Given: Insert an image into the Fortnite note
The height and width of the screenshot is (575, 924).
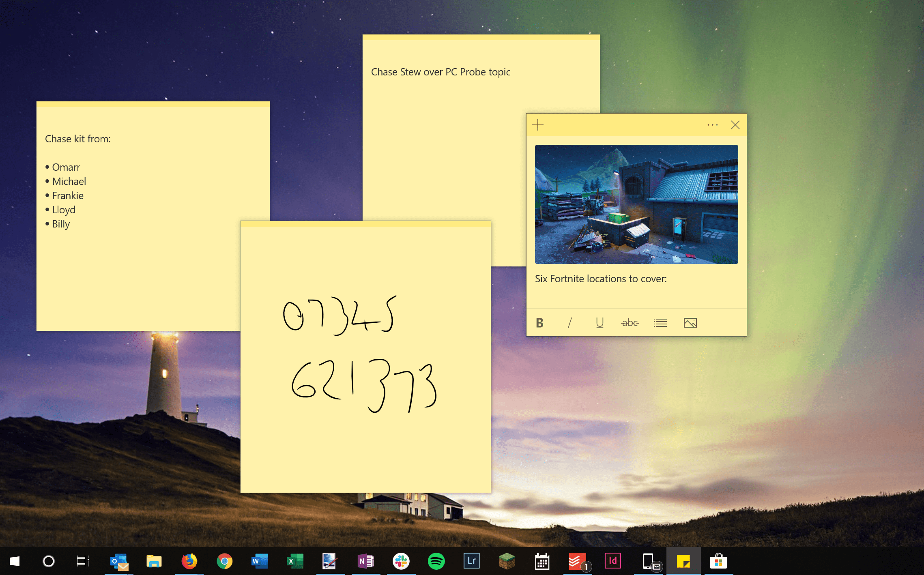Looking at the screenshot, I should coord(690,322).
